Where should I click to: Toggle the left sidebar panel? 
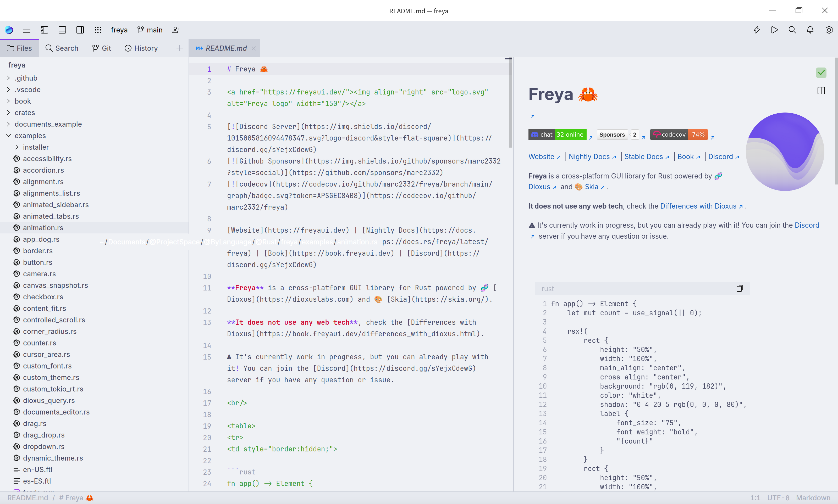point(45,30)
